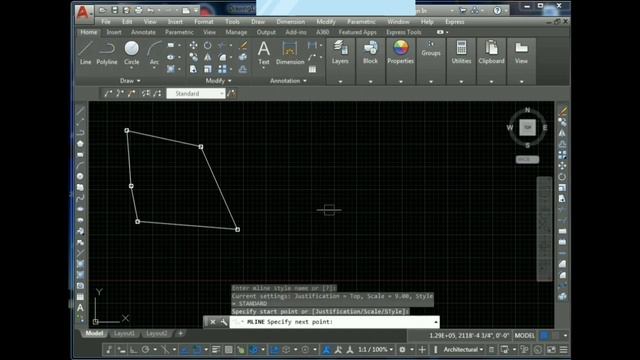This screenshot has height=360, width=640.
Task: Click the TOP face of ViewCube
Action: point(527,127)
